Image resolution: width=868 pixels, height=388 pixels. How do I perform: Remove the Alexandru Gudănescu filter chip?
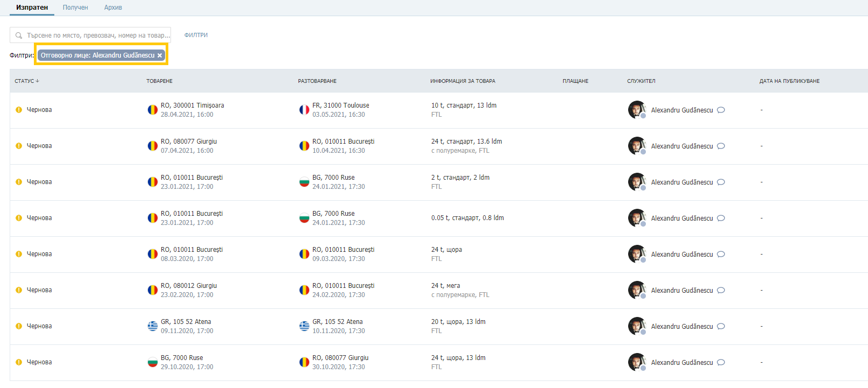click(160, 55)
